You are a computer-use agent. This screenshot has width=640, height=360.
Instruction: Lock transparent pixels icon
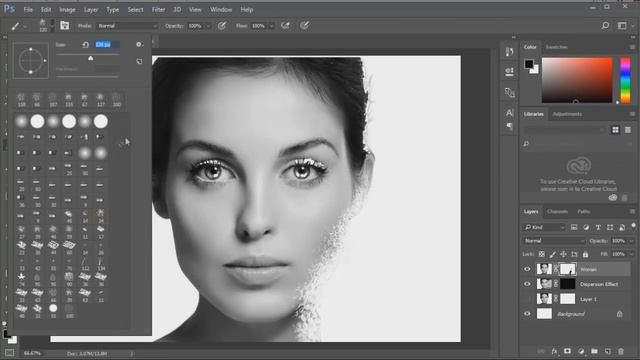pos(542,254)
